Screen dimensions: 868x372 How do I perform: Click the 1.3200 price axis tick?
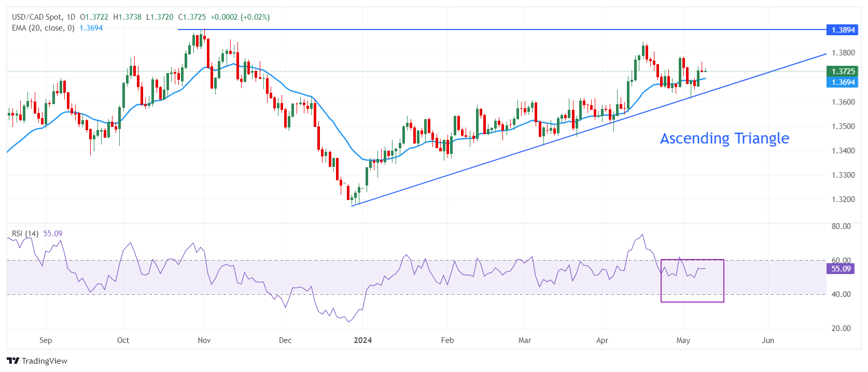[843, 199]
